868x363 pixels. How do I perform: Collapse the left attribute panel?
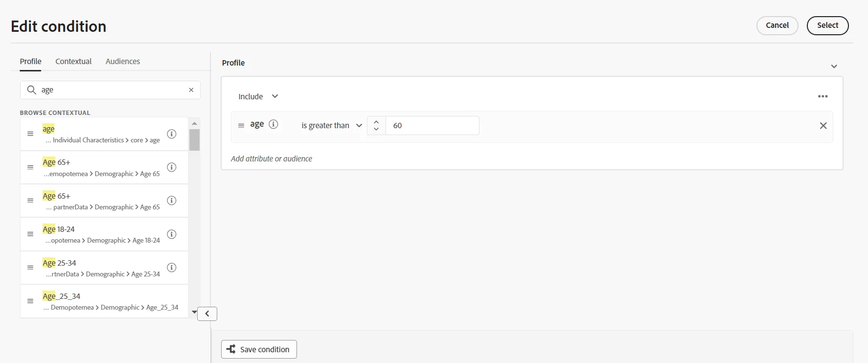[x=207, y=314]
